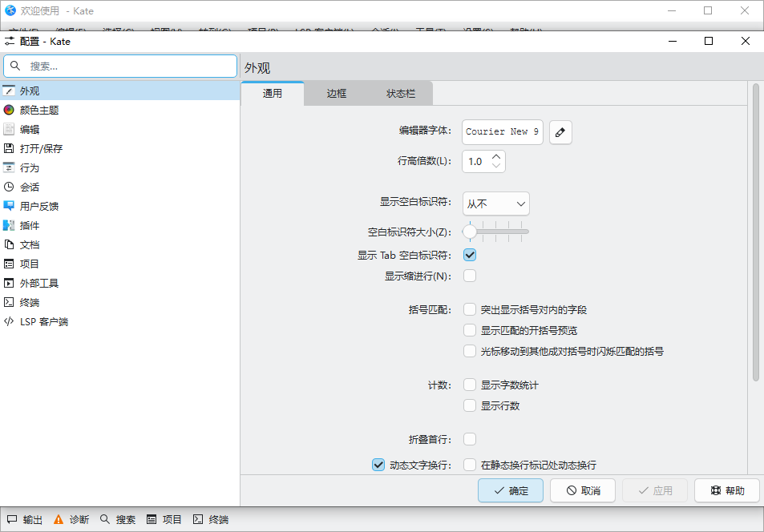This screenshot has width=764, height=532.
Task: Click the 颜色主题 color wheel icon
Action: (9, 111)
